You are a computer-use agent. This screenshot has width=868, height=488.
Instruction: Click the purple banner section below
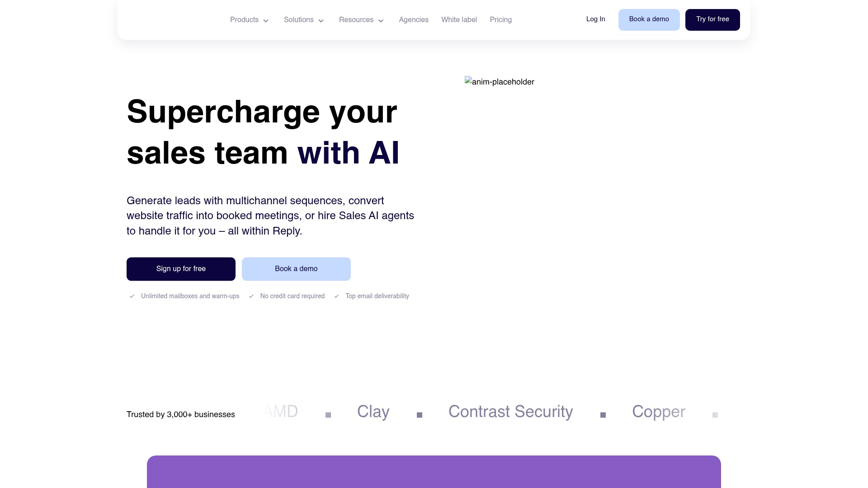434,471
